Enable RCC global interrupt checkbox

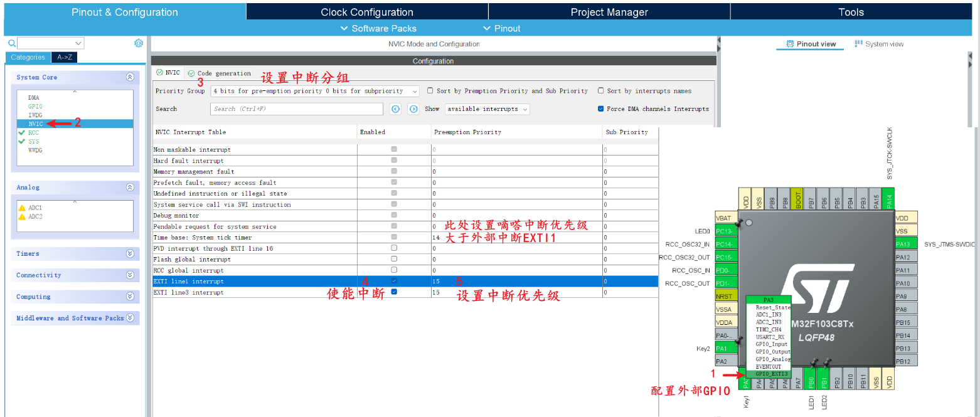point(394,270)
